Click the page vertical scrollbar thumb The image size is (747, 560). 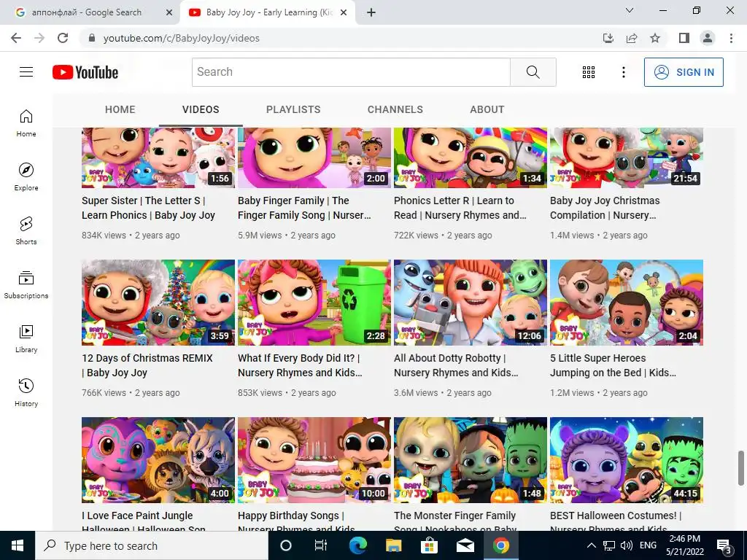point(741,468)
